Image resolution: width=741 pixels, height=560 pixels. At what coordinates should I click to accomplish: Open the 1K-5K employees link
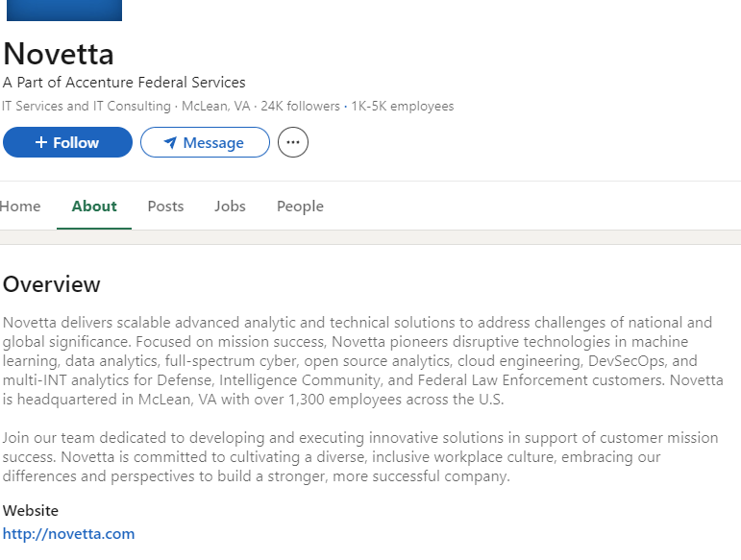point(402,107)
